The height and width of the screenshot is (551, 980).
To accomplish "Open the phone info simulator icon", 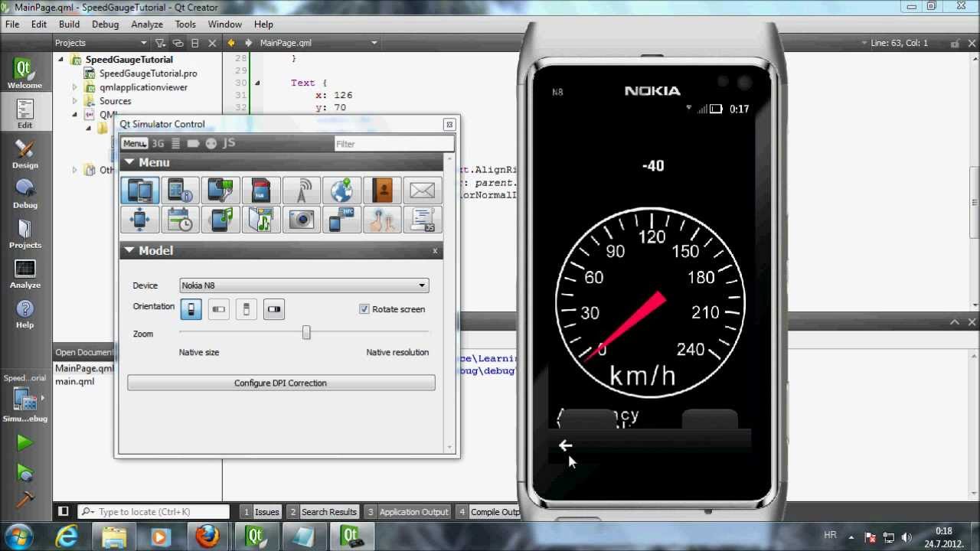I will point(180,190).
